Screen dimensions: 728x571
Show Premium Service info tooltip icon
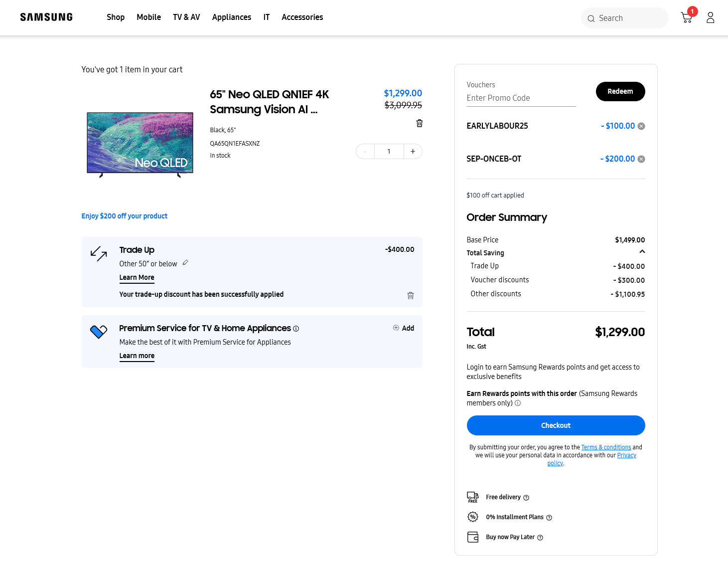click(296, 329)
